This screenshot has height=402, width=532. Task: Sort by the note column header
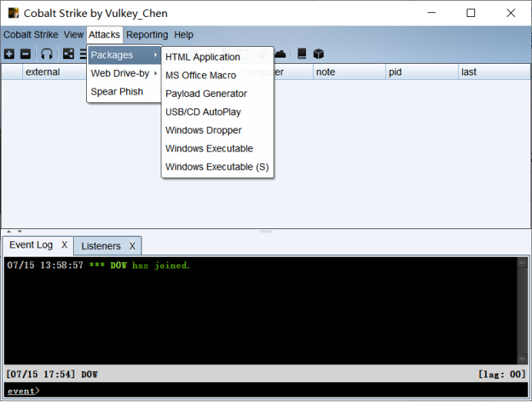(349, 72)
